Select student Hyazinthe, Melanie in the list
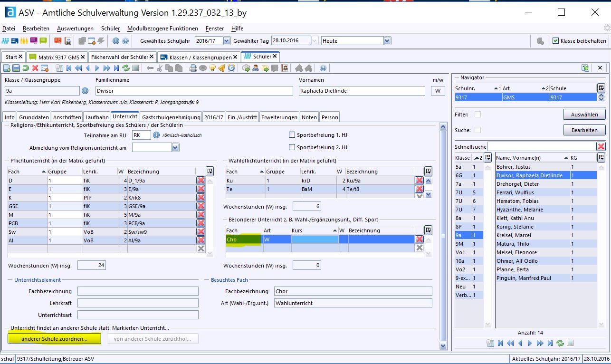The image size is (611, 364). point(546,210)
